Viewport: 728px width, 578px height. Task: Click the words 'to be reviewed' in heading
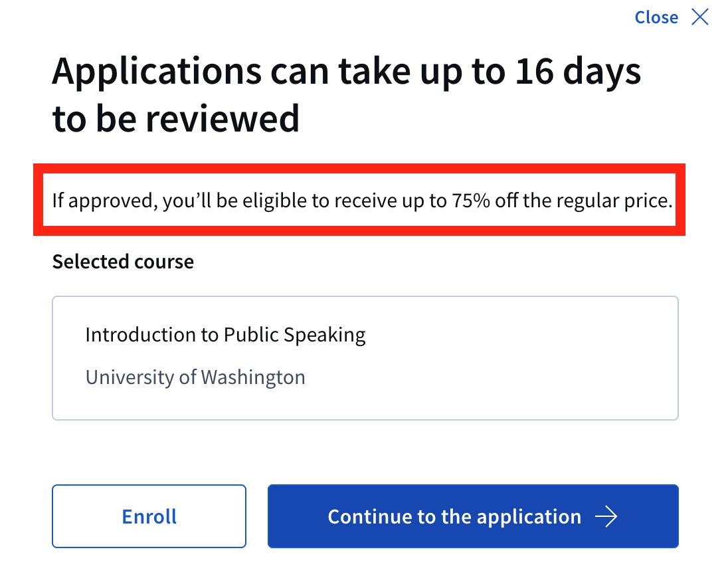pyautogui.click(x=176, y=118)
